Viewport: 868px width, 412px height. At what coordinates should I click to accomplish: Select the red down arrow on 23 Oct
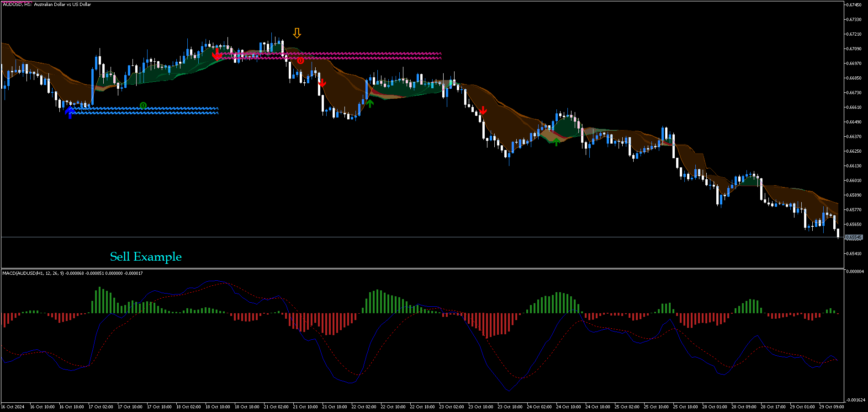483,110
